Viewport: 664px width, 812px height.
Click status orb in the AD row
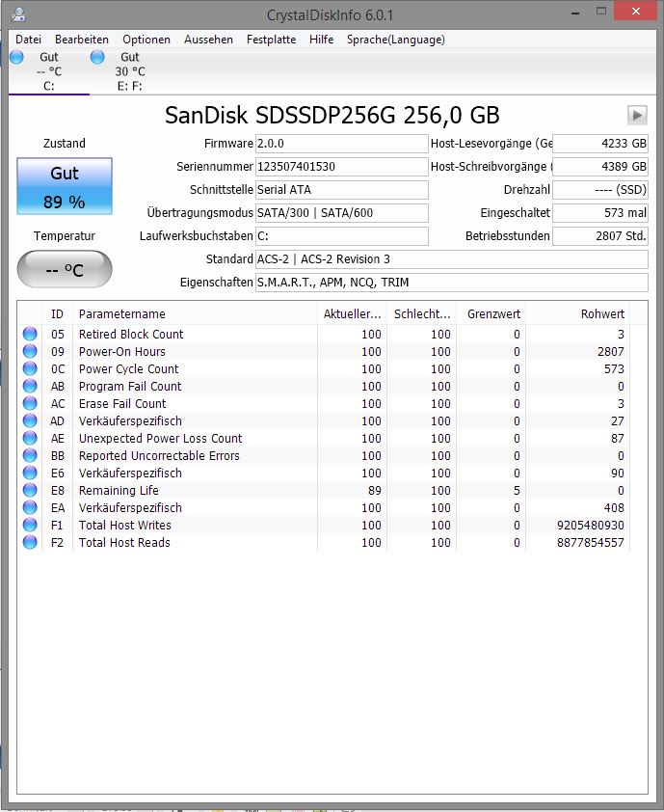pos(30,420)
